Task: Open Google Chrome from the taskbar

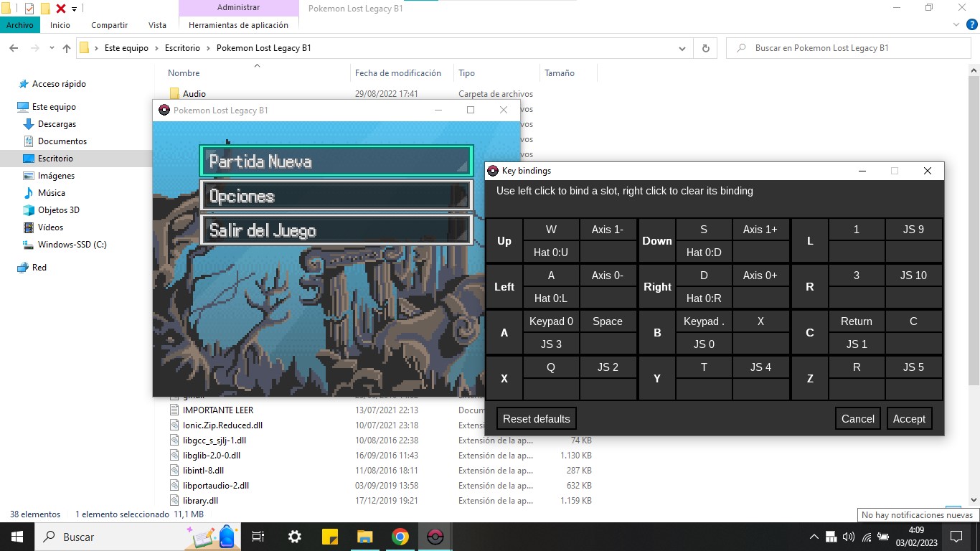Action: tap(400, 537)
